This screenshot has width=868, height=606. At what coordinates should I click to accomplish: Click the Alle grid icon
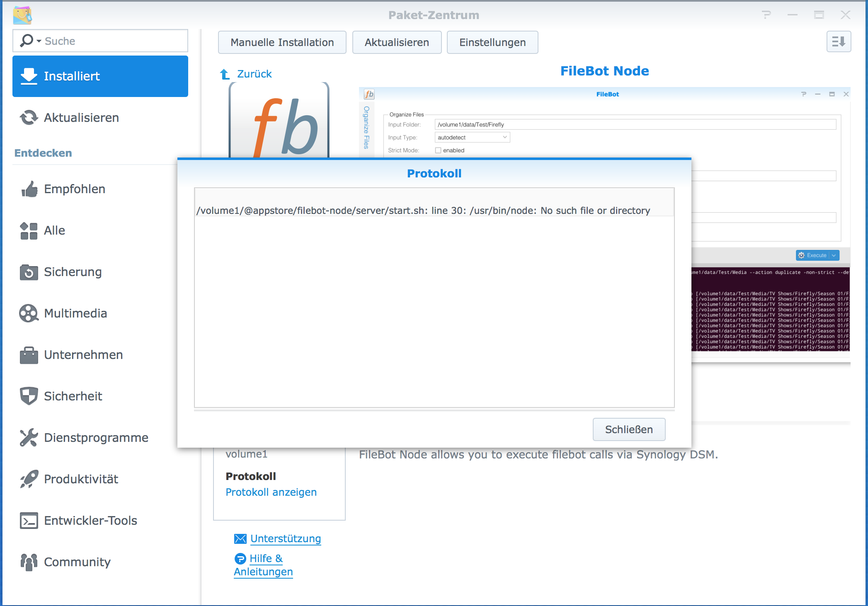(x=29, y=231)
